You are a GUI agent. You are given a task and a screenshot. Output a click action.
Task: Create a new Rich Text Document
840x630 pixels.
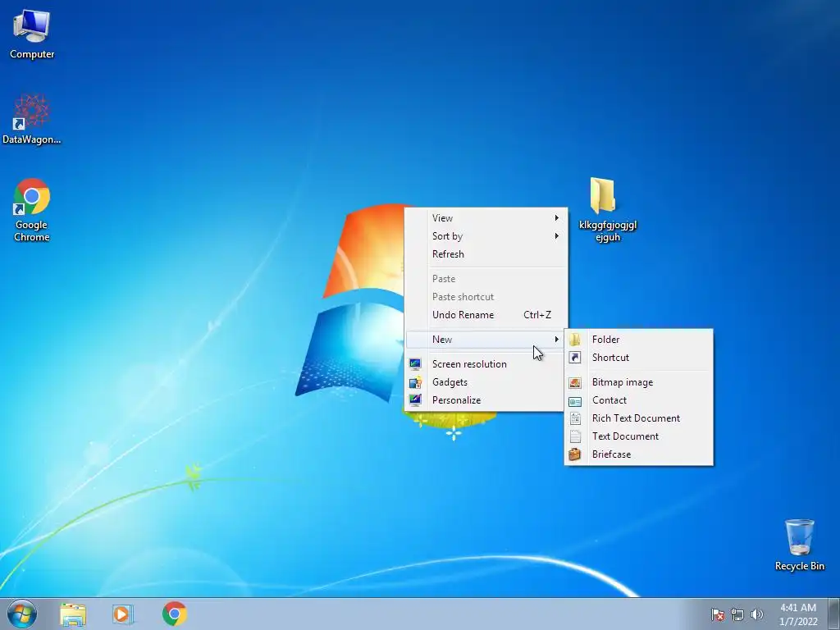pyautogui.click(x=638, y=418)
